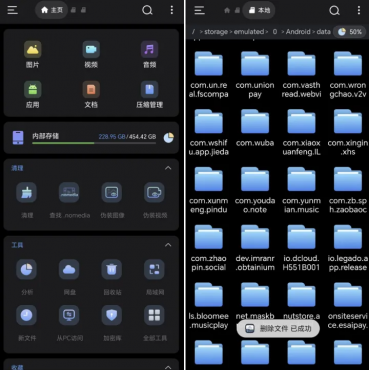The height and width of the screenshot is (370, 369).
Task: Select the 228.95 GB used storage text
Action: [x=111, y=137]
